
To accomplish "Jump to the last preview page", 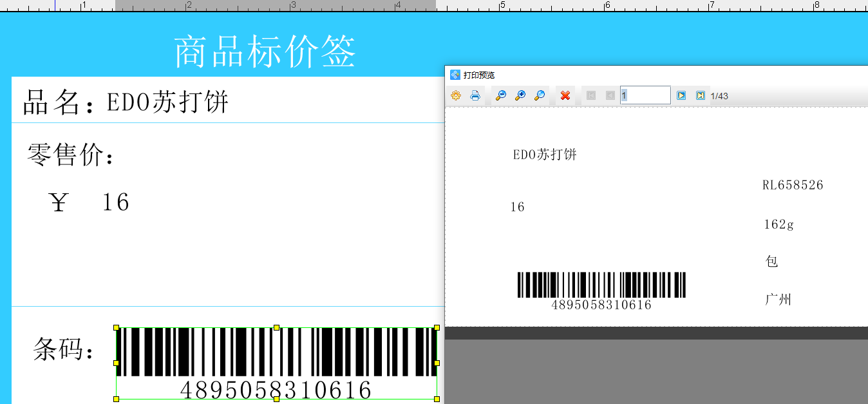I will (700, 95).
